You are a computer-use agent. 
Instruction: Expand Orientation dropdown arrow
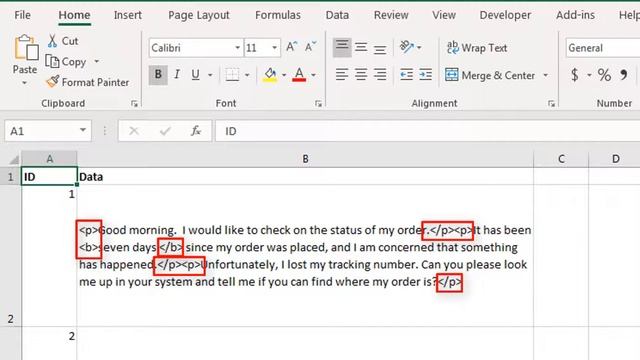click(x=419, y=48)
